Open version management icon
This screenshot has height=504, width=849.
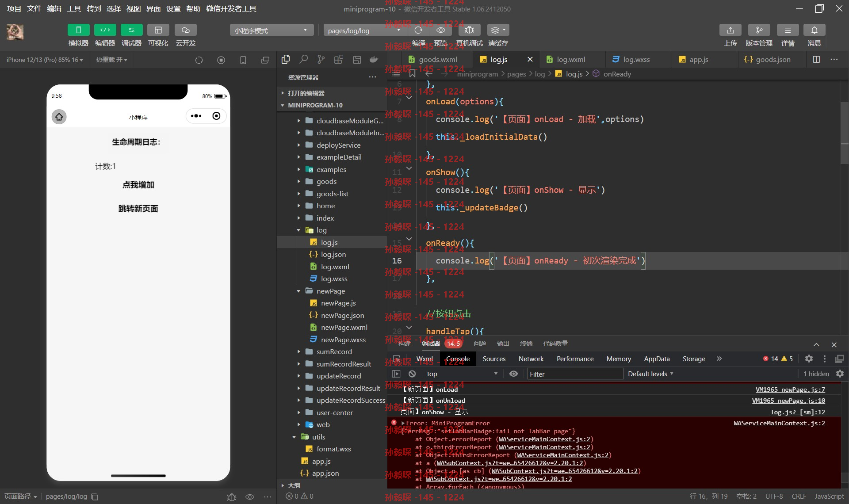click(x=759, y=30)
